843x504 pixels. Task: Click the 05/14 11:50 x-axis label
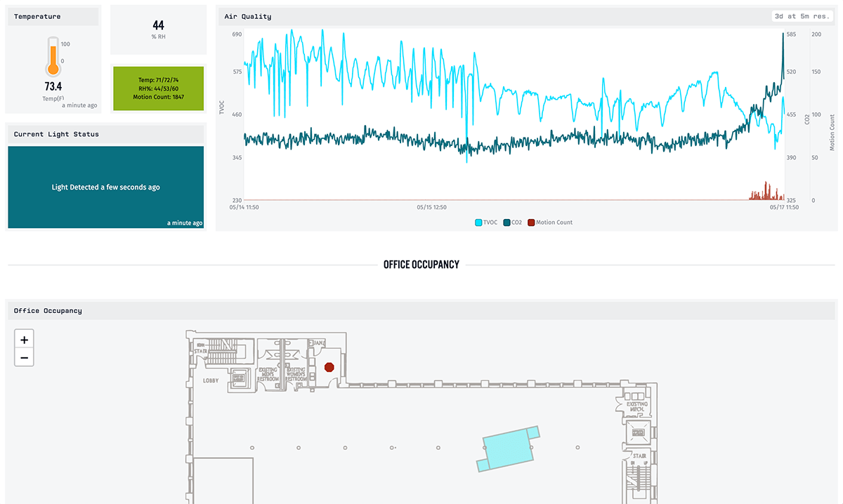pos(244,208)
